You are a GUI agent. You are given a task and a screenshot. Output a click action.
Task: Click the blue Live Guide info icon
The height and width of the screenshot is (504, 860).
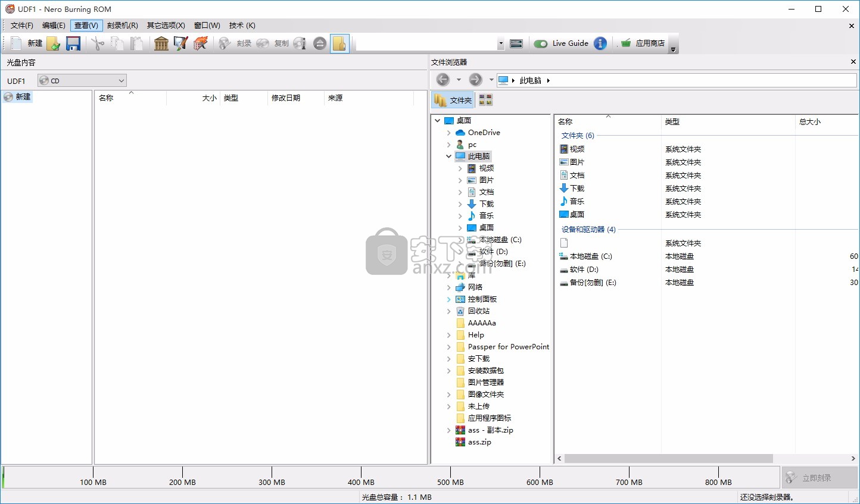tap(600, 43)
